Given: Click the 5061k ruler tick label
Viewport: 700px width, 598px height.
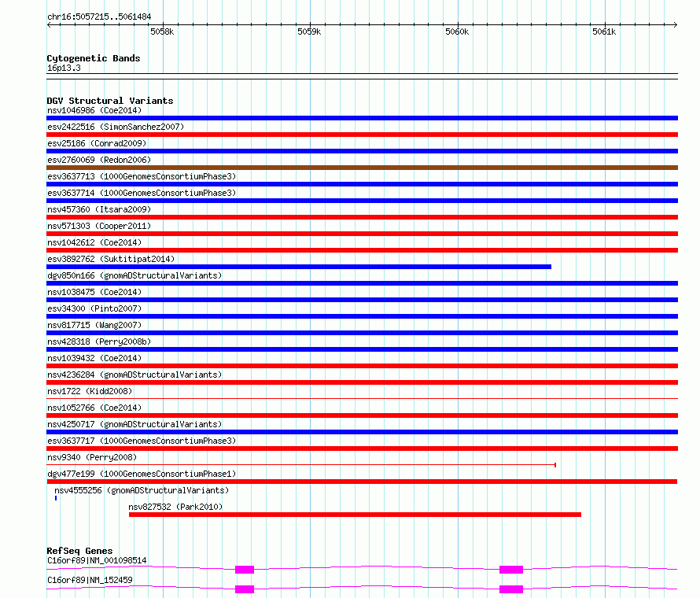Looking at the screenshot, I should pos(604,31).
